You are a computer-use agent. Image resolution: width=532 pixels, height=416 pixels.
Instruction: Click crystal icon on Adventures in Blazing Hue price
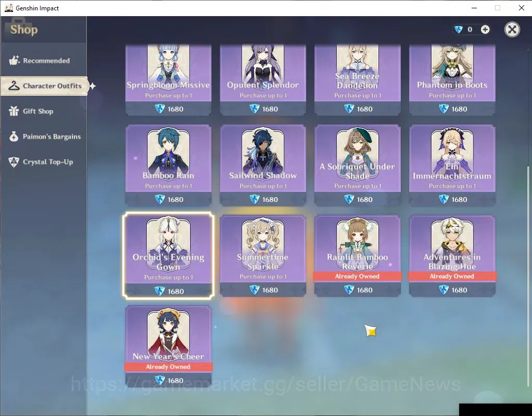point(444,290)
